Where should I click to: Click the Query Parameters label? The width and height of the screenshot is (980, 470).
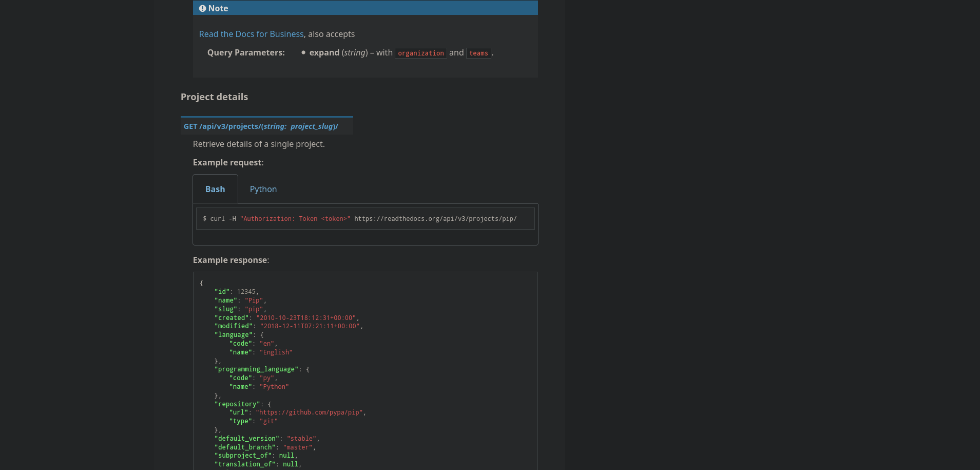pyautogui.click(x=246, y=52)
